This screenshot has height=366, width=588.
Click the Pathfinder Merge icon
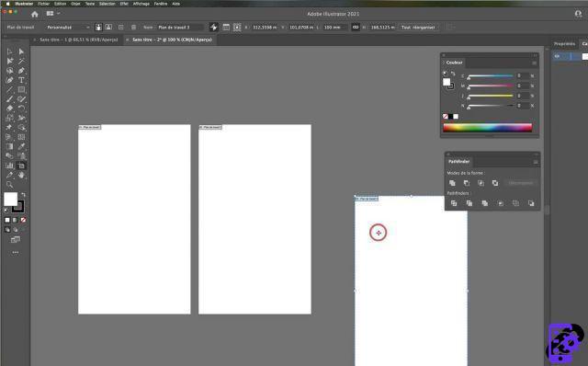point(485,203)
